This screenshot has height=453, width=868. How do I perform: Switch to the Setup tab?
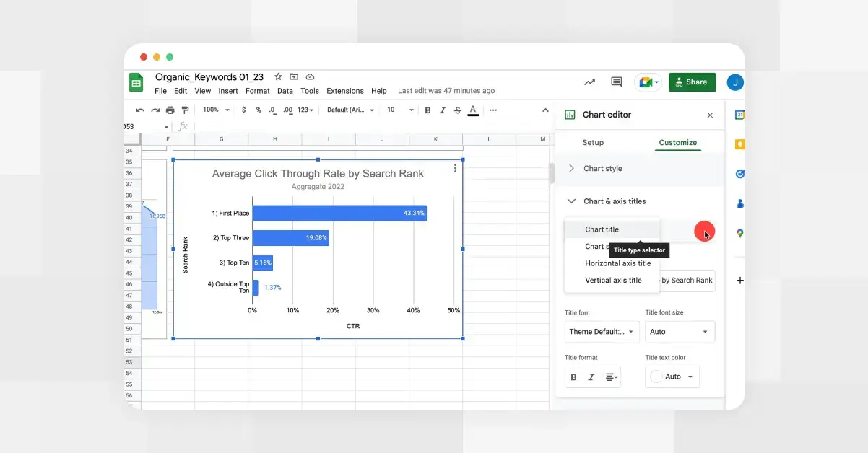593,142
